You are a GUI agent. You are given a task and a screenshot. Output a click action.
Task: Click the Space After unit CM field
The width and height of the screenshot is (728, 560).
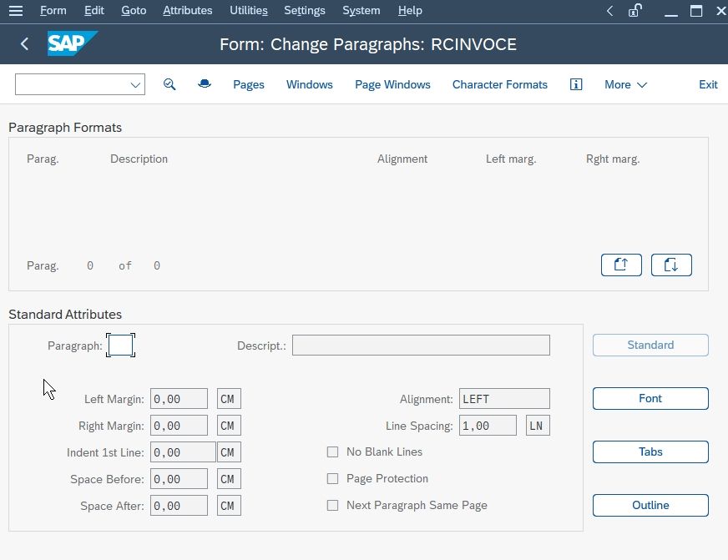click(229, 506)
